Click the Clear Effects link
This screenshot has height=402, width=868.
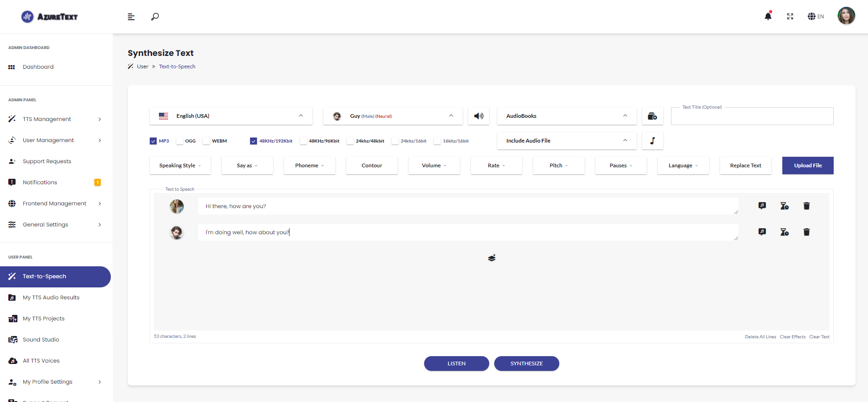[x=792, y=337]
